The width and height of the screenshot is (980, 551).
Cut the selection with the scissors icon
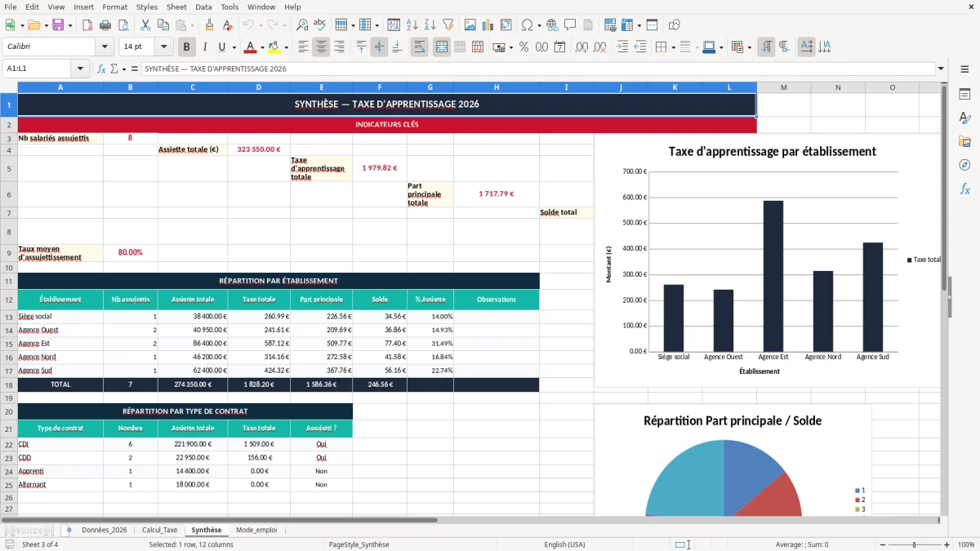pyautogui.click(x=145, y=25)
